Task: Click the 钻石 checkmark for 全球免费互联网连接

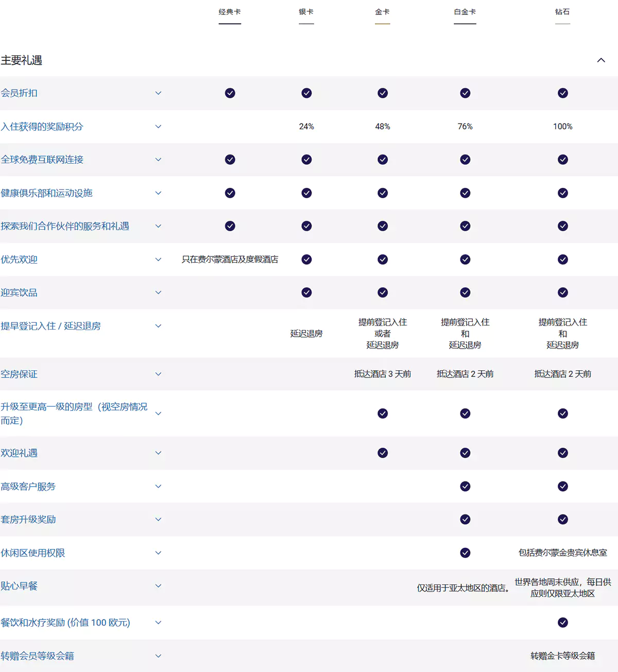Action: tap(562, 160)
